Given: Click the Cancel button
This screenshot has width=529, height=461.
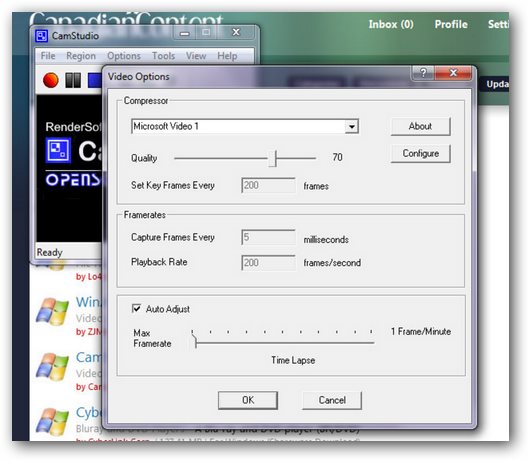Looking at the screenshot, I should (332, 400).
